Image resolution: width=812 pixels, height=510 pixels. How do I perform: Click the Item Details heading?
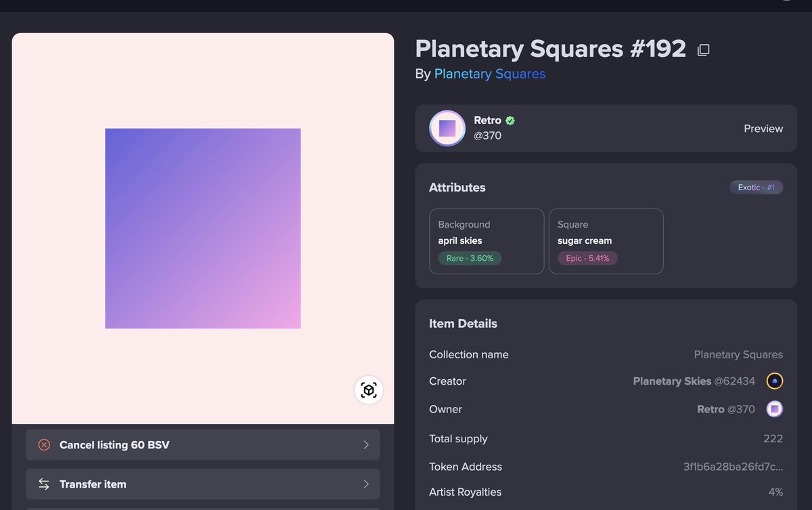pos(463,324)
